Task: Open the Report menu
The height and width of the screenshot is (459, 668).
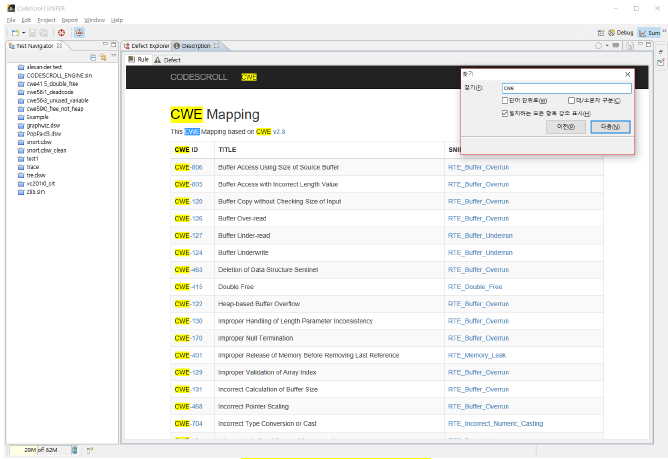Action: click(x=69, y=20)
